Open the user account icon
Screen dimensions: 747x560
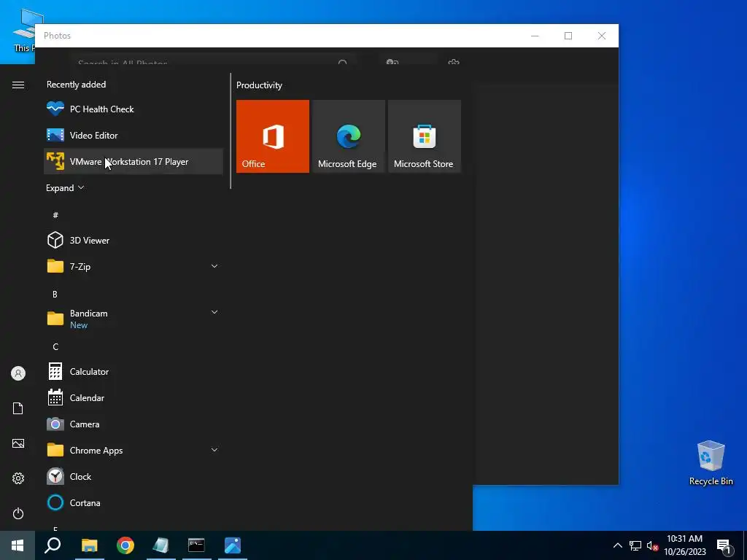pos(18,373)
